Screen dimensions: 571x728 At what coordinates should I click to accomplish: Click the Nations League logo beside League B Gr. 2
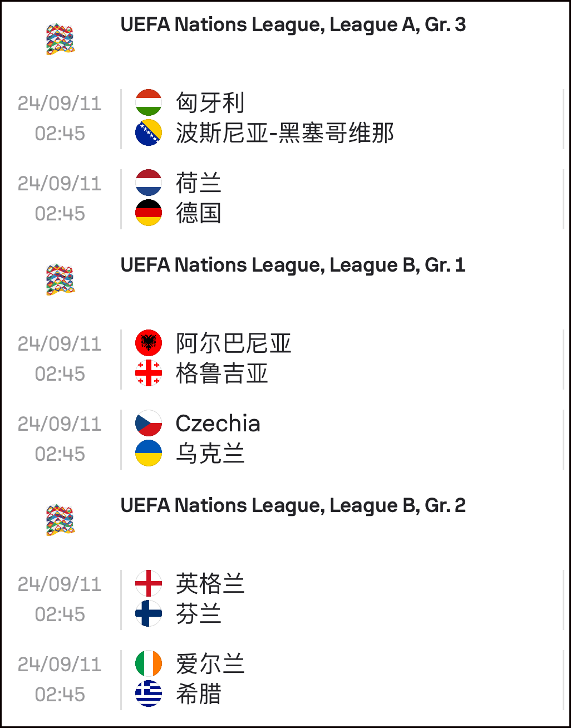tap(60, 520)
